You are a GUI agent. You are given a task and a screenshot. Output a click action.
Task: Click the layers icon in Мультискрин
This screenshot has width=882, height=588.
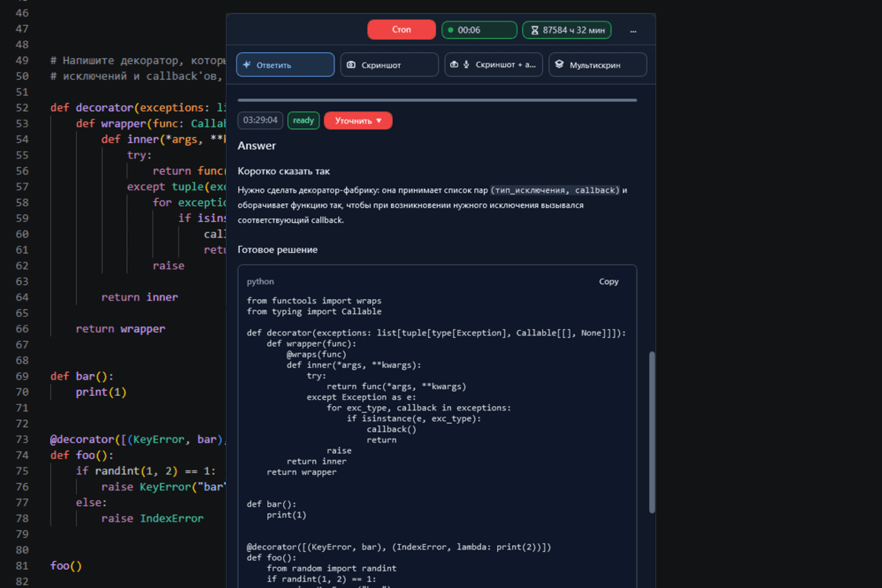559,64
